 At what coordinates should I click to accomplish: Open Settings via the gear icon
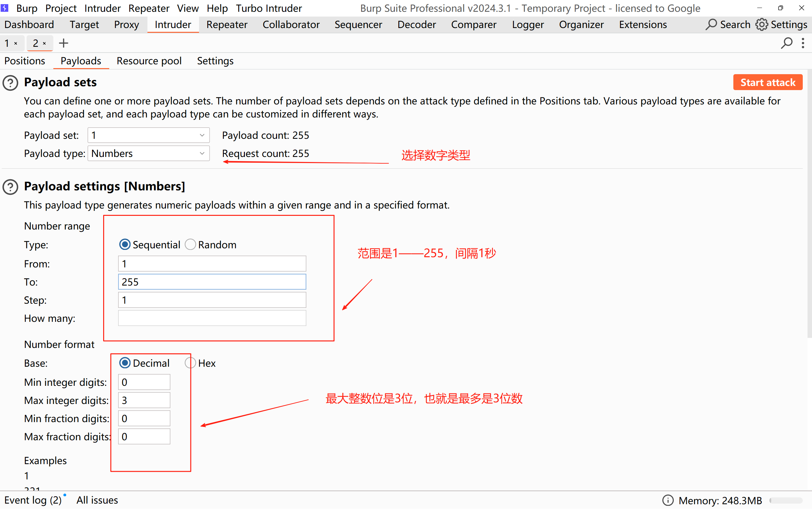pyautogui.click(x=761, y=25)
